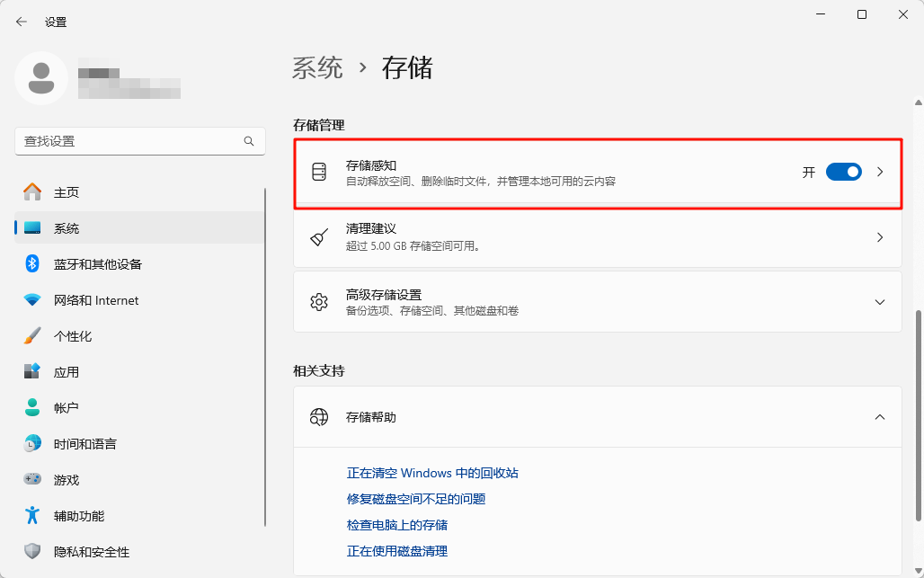Image resolution: width=924 pixels, height=578 pixels.
Task: Open link 正在使用磁盘清理
Action: pyautogui.click(x=396, y=551)
